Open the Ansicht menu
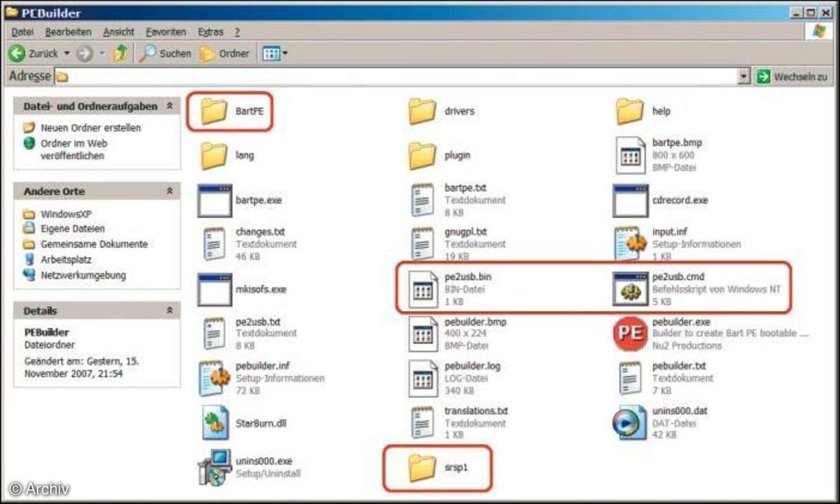The width and height of the screenshot is (840, 504). click(x=118, y=32)
